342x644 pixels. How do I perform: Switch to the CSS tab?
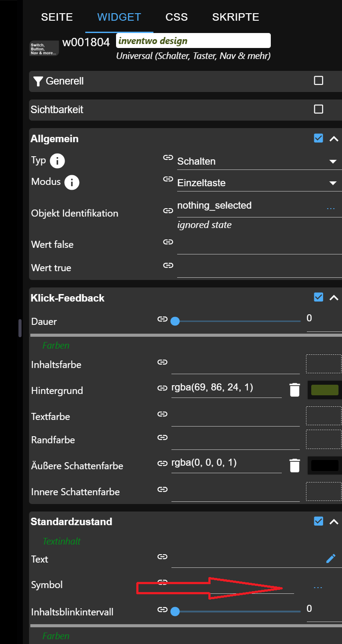[177, 17]
